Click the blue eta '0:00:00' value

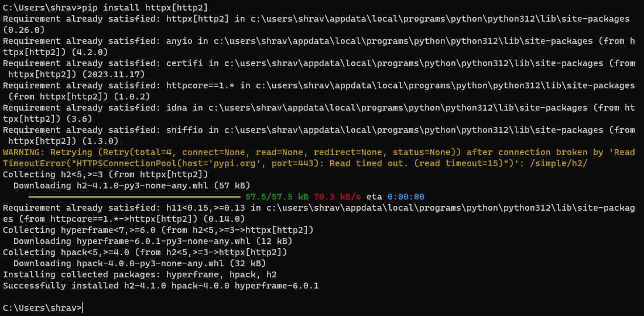point(406,197)
